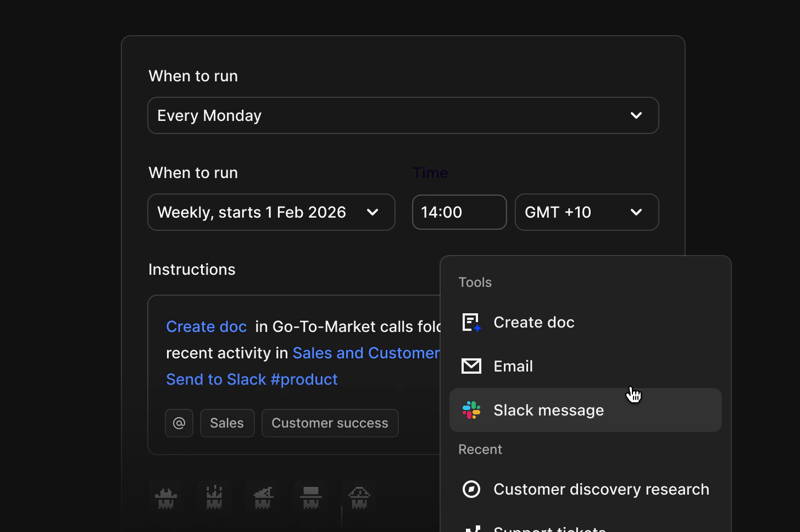Open the GMT +10 timezone dropdown
The height and width of the screenshot is (532, 800).
(586, 212)
